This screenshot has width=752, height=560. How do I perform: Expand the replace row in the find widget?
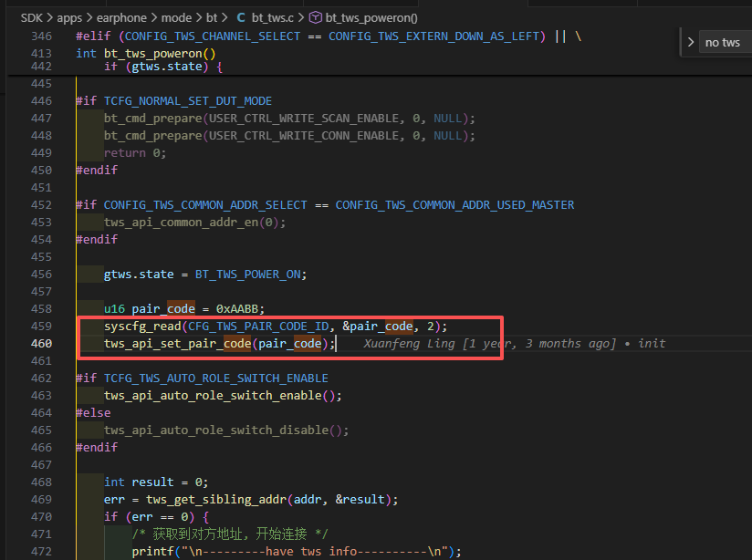click(x=691, y=42)
